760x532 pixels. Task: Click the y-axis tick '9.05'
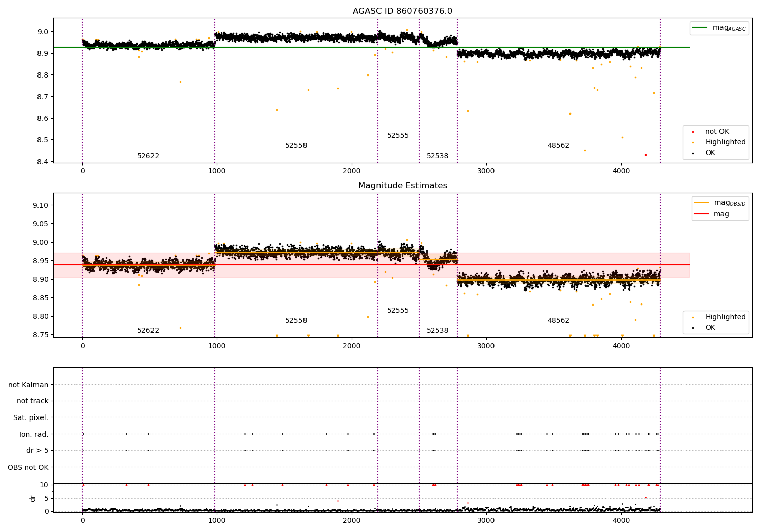[41, 224]
